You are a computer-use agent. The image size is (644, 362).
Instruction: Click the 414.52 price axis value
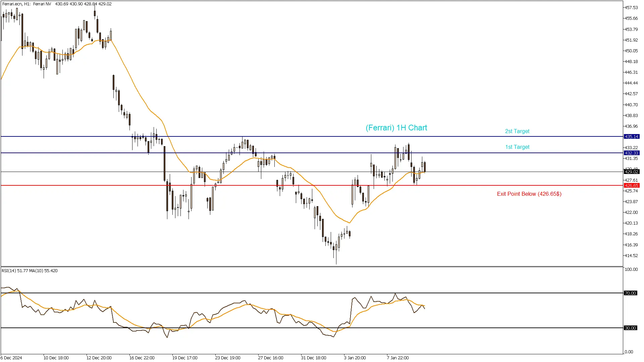(x=631, y=256)
